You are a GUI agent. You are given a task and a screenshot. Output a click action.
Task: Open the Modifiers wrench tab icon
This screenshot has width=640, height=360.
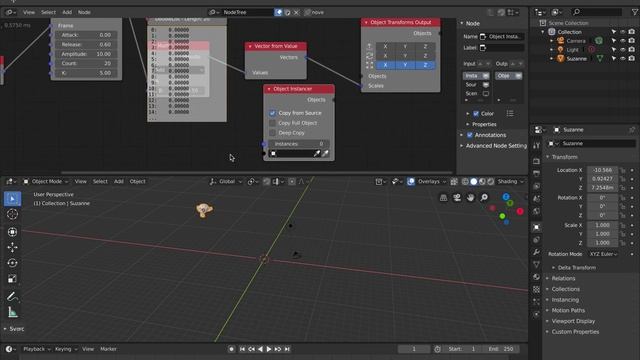[x=536, y=252]
